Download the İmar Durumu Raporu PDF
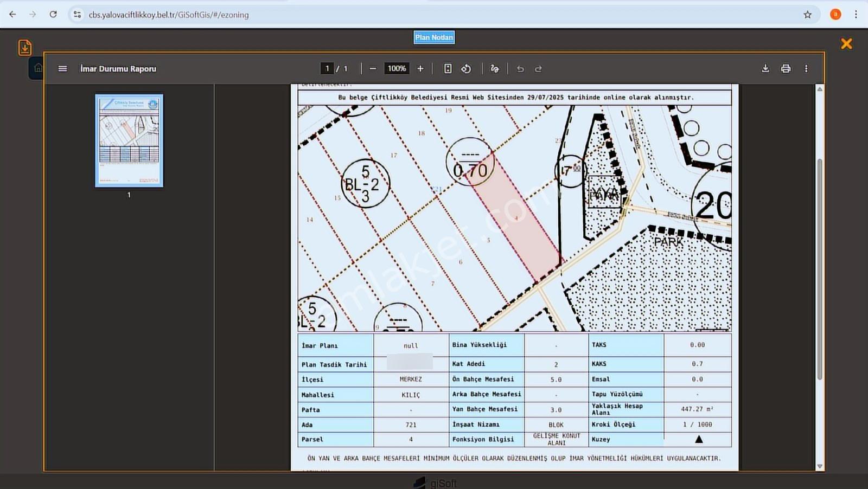Viewport: 868px width, 489px height. (765, 68)
